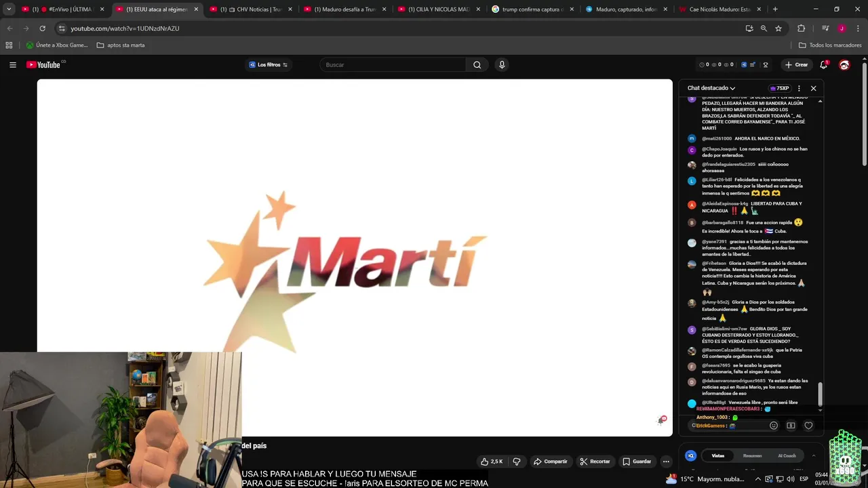Click the vidIQ logo in bottom panel
868x488 pixels.
tap(690, 455)
